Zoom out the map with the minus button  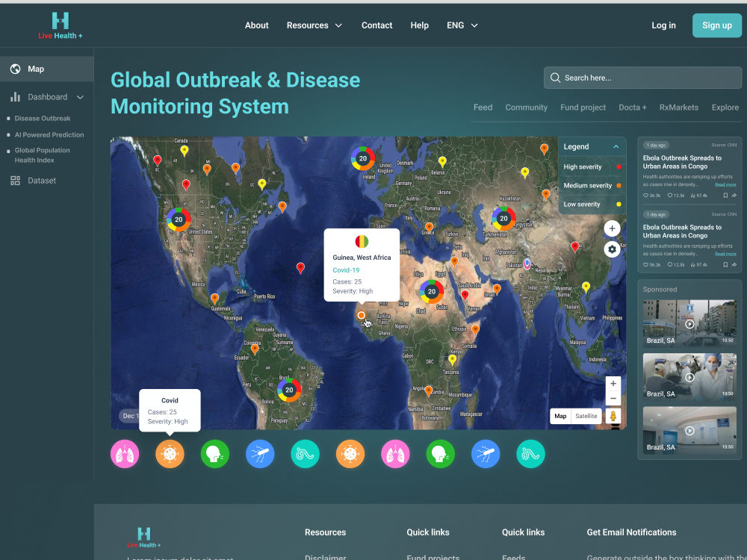(613, 398)
